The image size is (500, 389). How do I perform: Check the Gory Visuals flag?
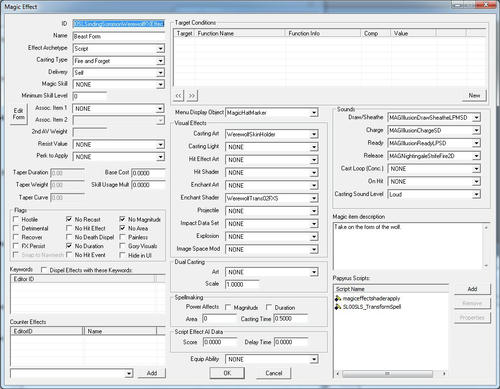coord(122,246)
